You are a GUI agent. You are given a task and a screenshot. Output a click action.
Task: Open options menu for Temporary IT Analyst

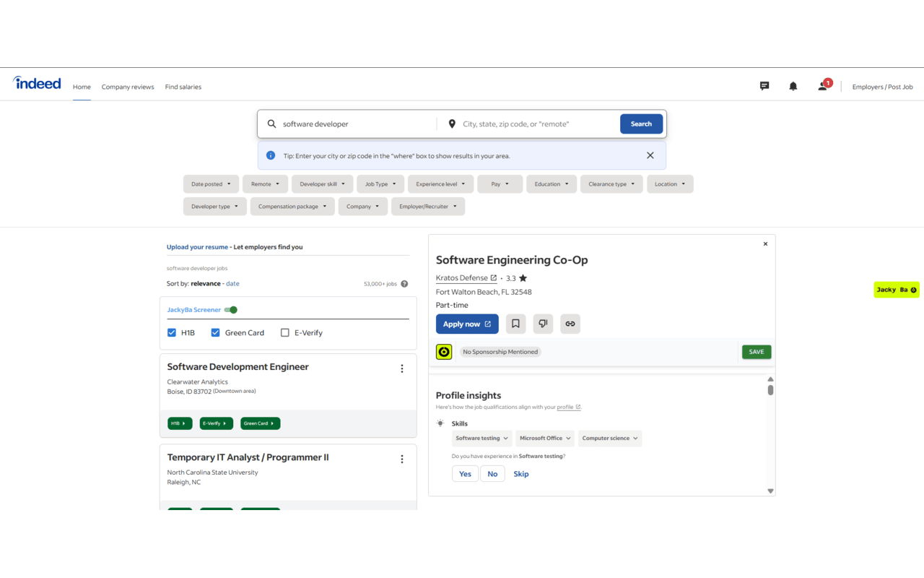pyautogui.click(x=402, y=459)
